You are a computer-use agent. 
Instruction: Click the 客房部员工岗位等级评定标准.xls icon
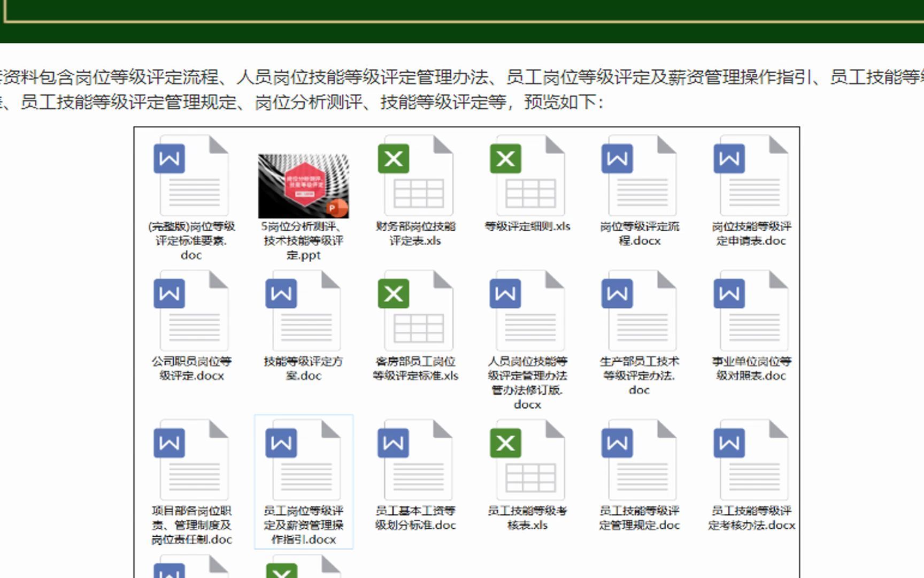[x=415, y=311]
